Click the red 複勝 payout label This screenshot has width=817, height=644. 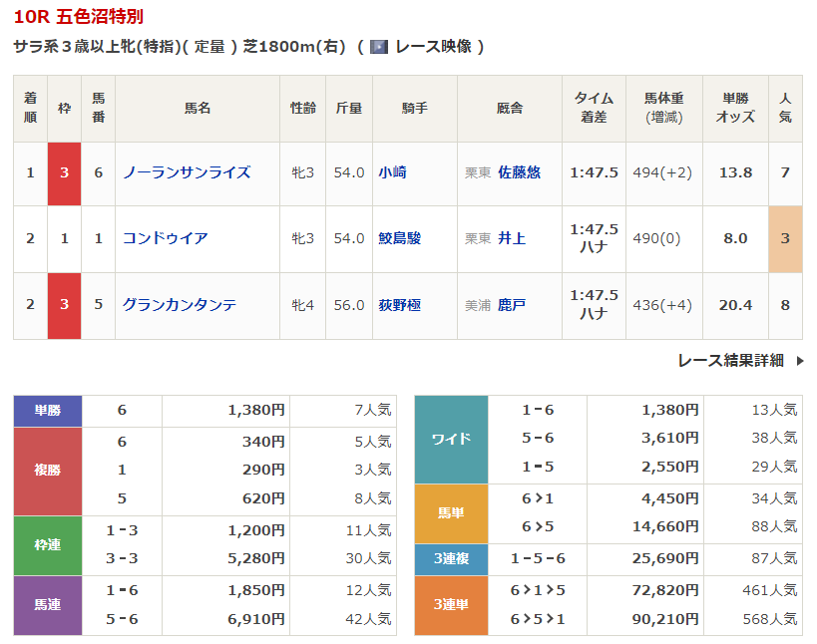(48, 470)
